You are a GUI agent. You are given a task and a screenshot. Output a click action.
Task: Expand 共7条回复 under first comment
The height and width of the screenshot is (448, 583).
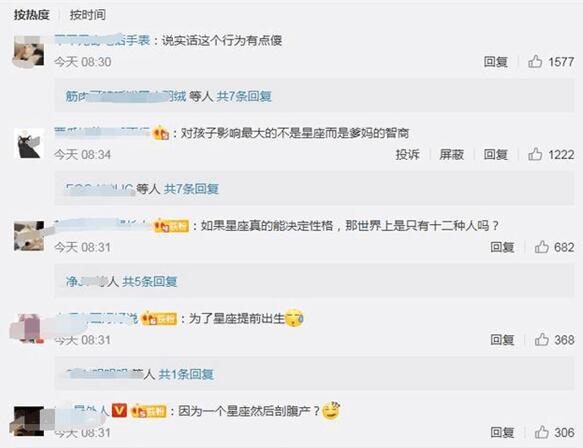pyautogui.click(x=244, y=96)
